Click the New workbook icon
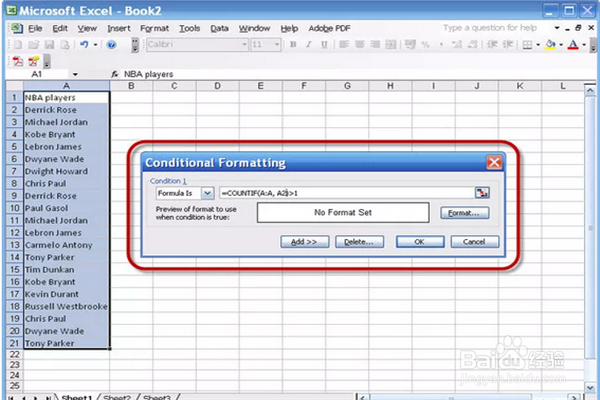Viewport: 600px width, 400px height. pos(18,45)
